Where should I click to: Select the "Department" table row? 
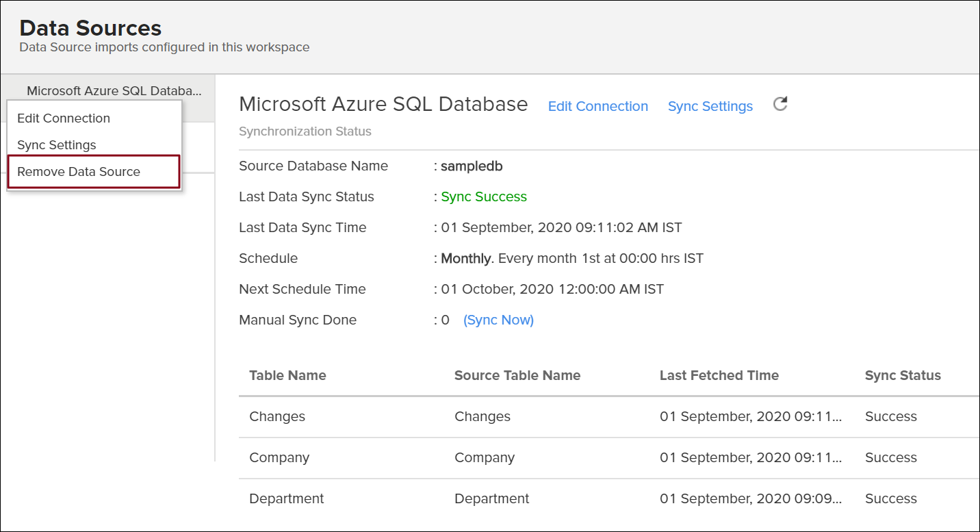[286, 498]
